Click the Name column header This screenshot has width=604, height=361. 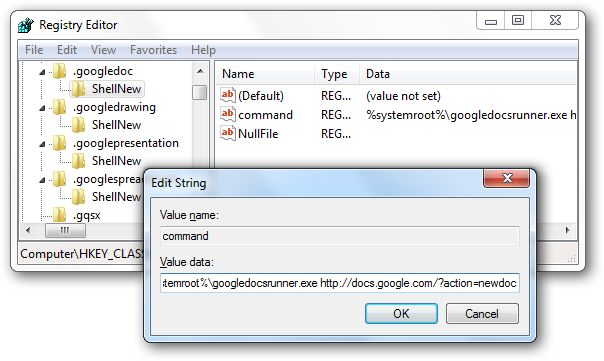(x=265, y=74)
